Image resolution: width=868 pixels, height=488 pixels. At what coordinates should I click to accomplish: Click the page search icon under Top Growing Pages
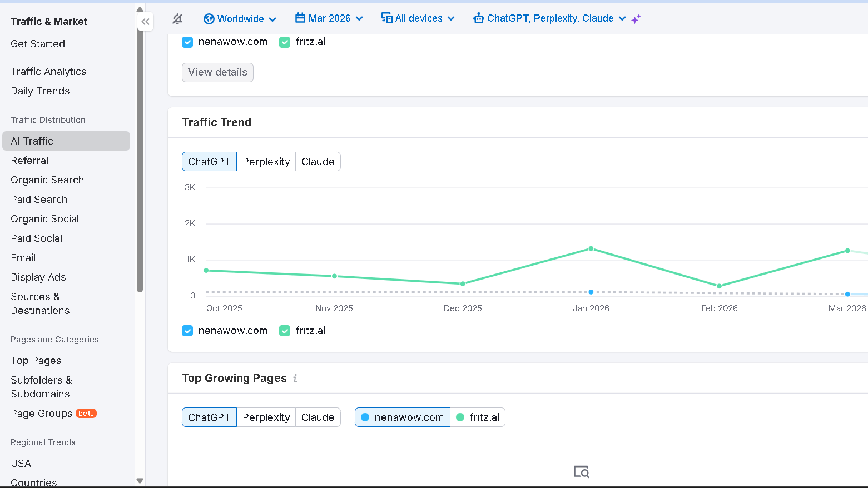[581, 471]
